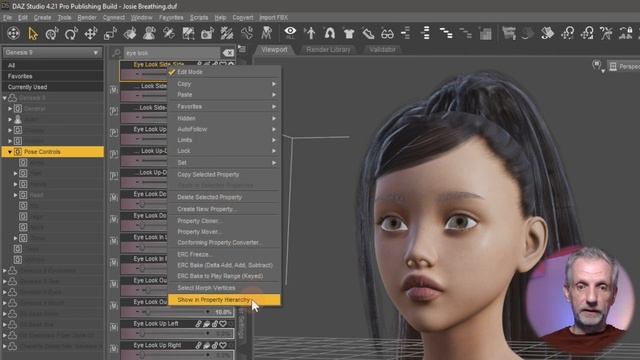Expand the Copy submenu arrow
This screenshot has width=640, height=360.
(x=274, y=84)
